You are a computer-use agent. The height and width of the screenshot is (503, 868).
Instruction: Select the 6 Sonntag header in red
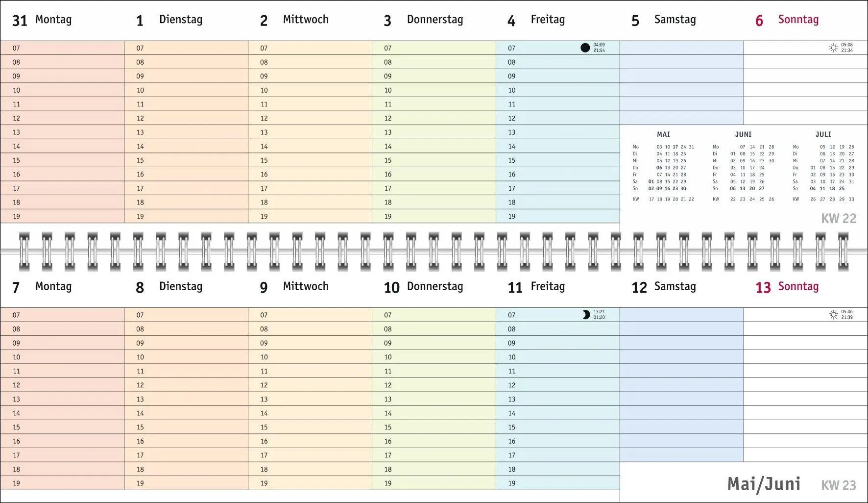787,20
